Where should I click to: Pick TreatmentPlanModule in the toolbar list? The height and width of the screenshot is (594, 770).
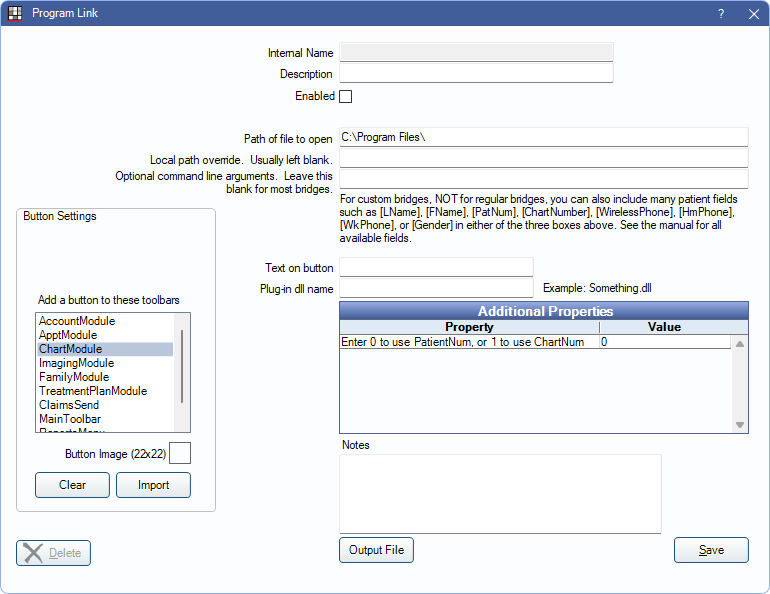coord(93,391)
